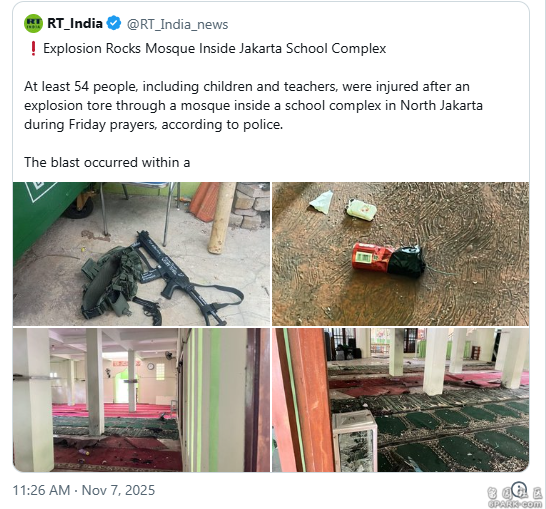The image size is (546, 509).
Task: Open the 11:26 AM Nov 7, 2025 timestamp
Action: [x=84, y=490]
